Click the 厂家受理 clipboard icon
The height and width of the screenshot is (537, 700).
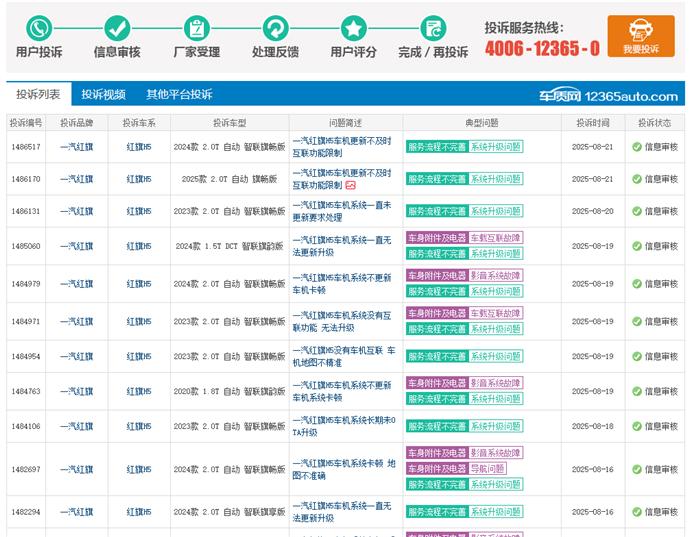click(x=197, y=28)
